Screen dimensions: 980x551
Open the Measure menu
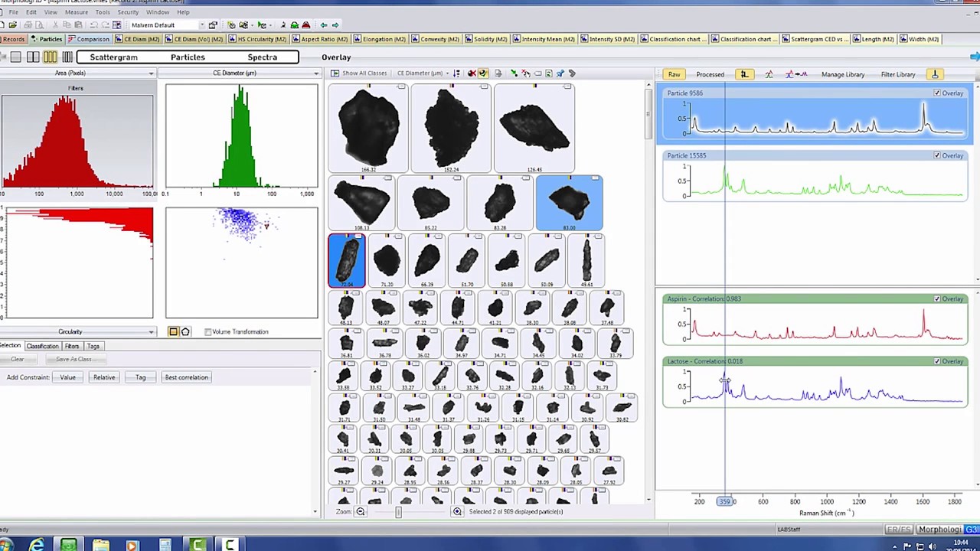(76, 12)
